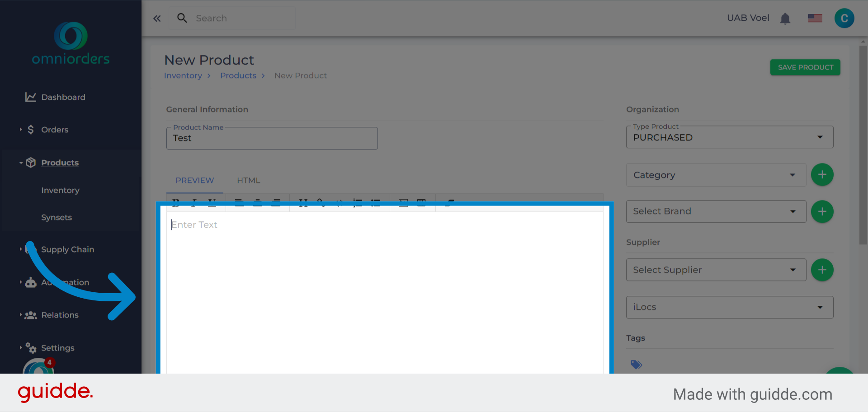The image size is (868, 412).
Task: Open the Supply Chain sidebar section
Action: tap(67, 249)
